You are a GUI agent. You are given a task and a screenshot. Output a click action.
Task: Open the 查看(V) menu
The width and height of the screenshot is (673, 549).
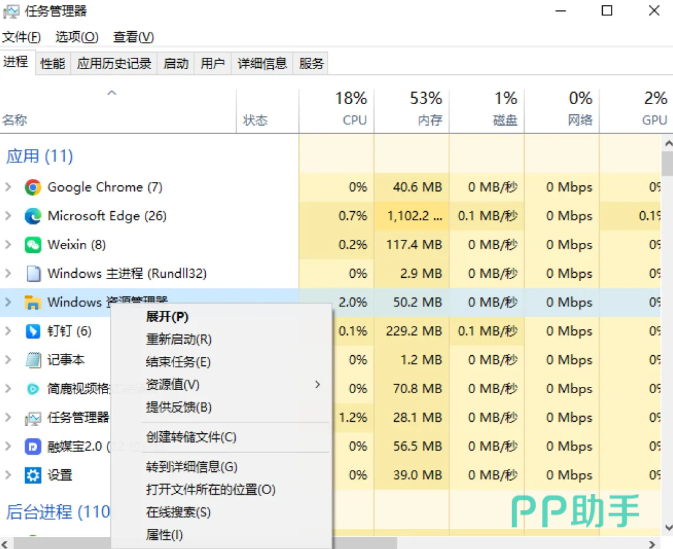click(133, 37)
